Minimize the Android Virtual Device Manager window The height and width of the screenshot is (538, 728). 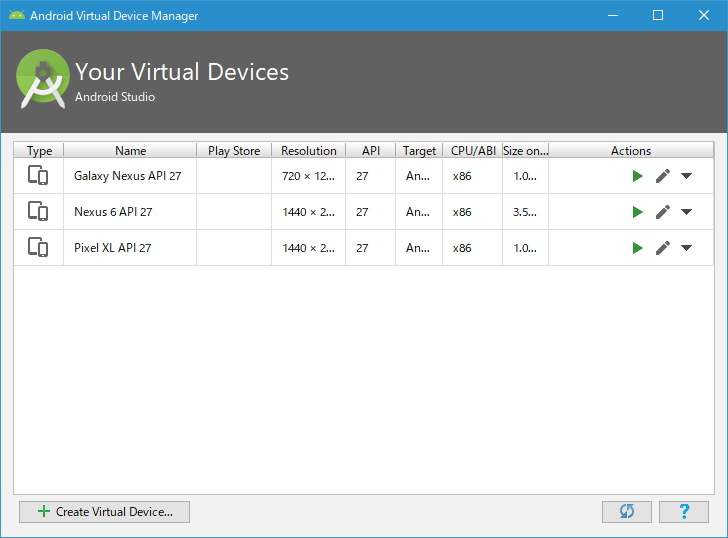613,15
